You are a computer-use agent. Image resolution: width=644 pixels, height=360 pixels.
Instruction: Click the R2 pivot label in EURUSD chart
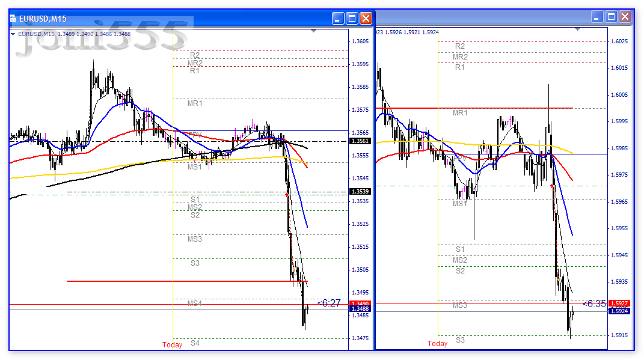click(x=195, y=55)
